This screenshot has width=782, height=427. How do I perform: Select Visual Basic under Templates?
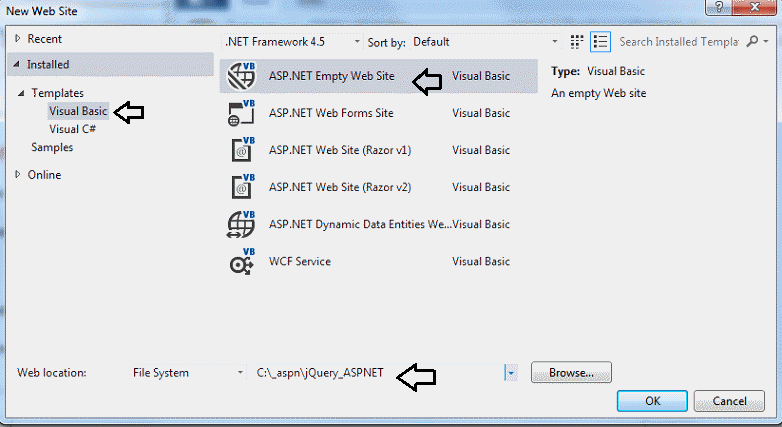pos(78,111)
